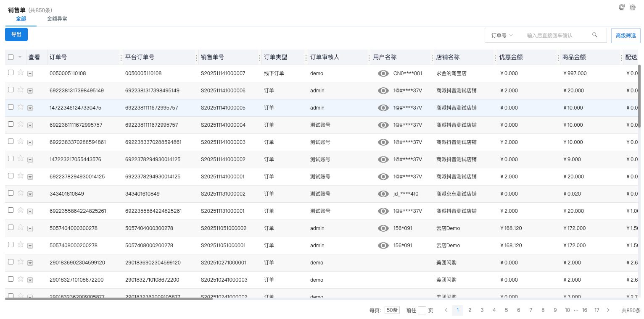Jump to page 16
The height and width of the screenshot is (319, 644).
pyautogui.click(x=585, y=310)
